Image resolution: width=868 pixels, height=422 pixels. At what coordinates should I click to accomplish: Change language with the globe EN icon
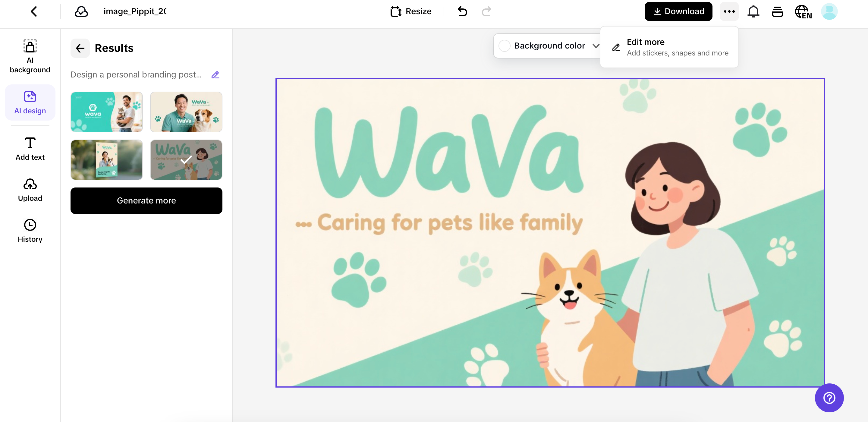[x=803, y=11]
